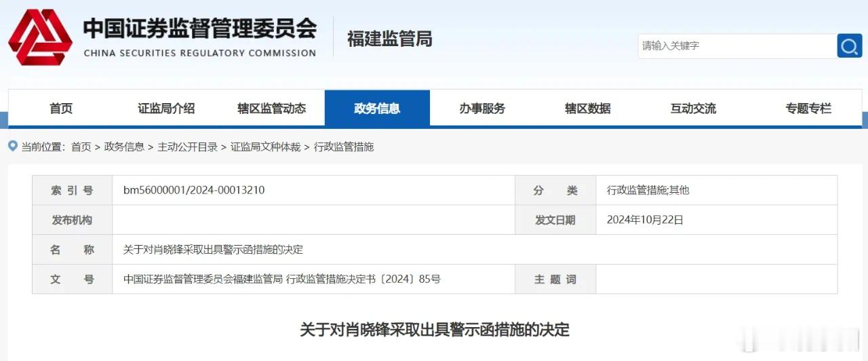
Task: Open the 办事服务 navigation tab
Action: pyautogui.click(x=482, y=109)
